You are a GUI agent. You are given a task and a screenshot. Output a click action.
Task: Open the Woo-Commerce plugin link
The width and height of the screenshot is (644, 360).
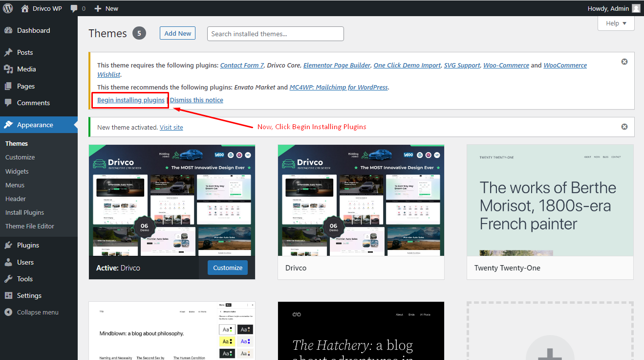[x=506, y=65]
